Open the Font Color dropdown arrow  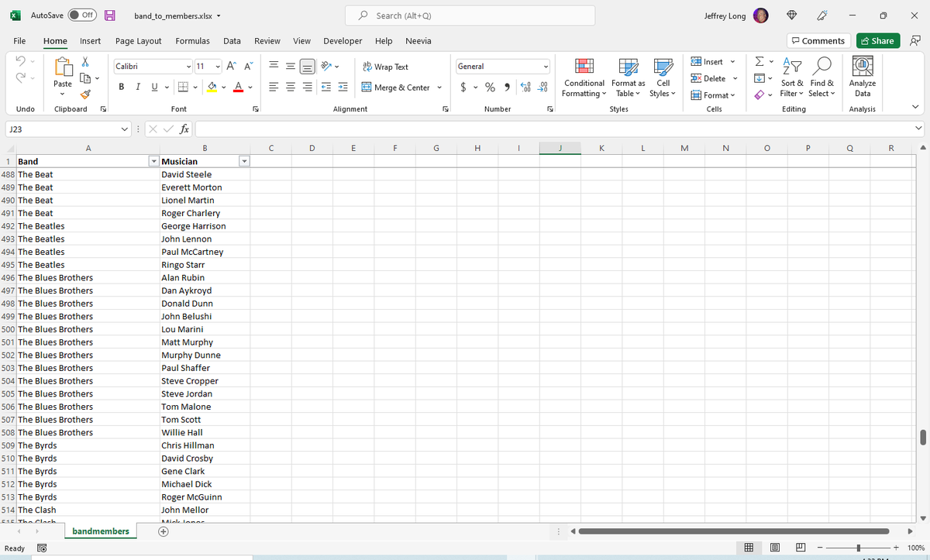tap(252, 87)
